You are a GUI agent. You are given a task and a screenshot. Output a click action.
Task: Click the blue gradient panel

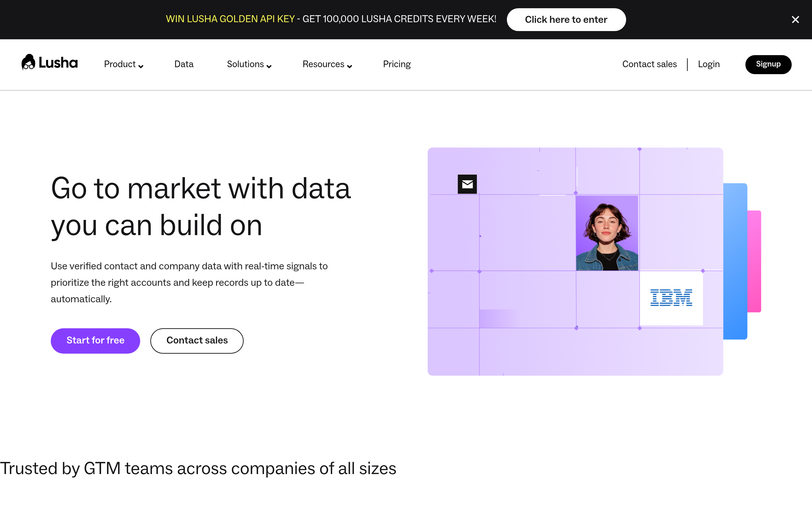click(x=735, y=261)
